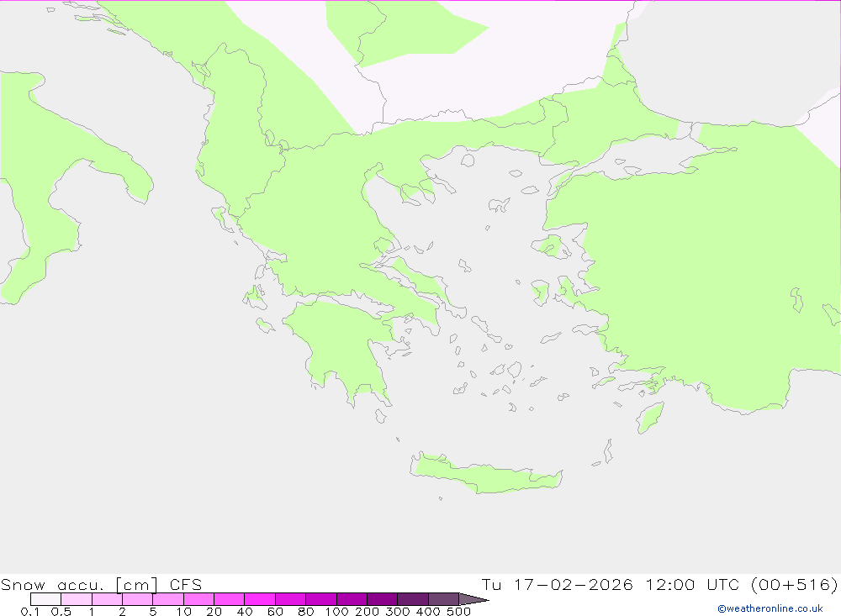Click the island of Rhodes on the map
The width and height of the screenshot is (841, 616).
point(650,418)
